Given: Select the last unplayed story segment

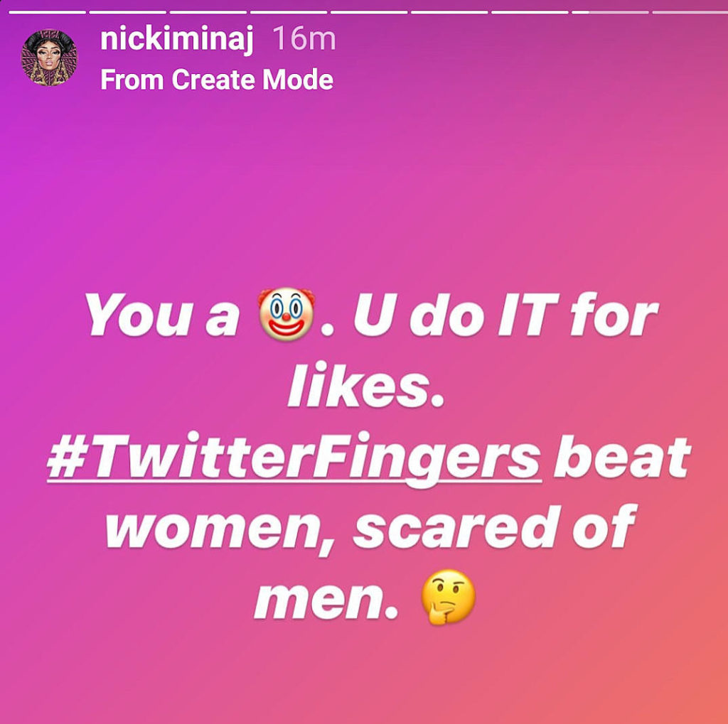Looking at the screenshot, I should (690, 12).
